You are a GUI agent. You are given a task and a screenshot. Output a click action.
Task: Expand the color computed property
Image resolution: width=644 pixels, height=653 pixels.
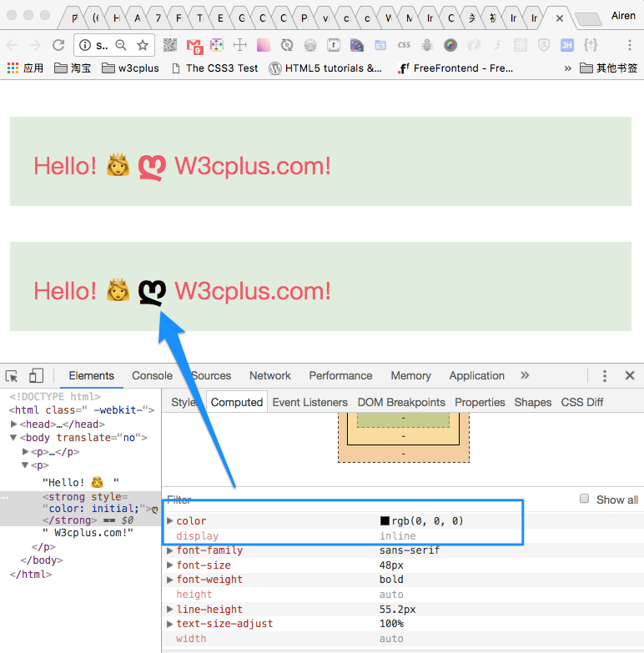click(169, 520)
